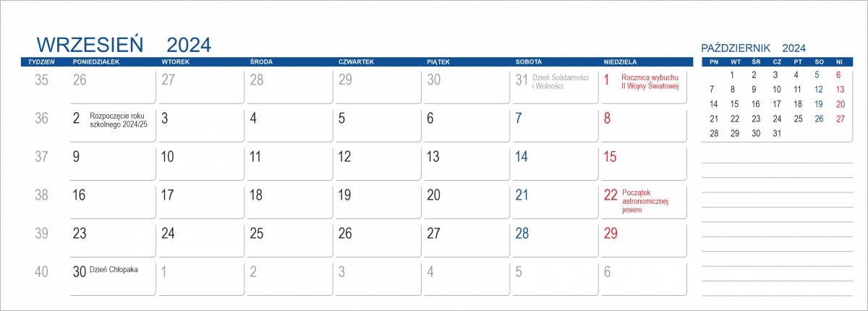Click Saturday September 7 in blue

[x=555, y=124]
